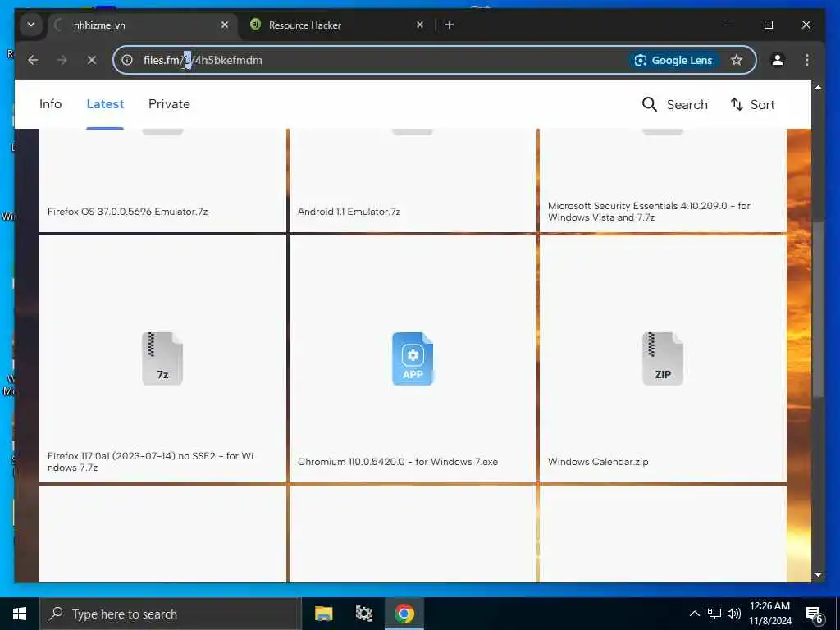The height and width of the screenshot is (630, 840).
Task: Click the page scrollbar up arrow
Action: pos(818,87)
